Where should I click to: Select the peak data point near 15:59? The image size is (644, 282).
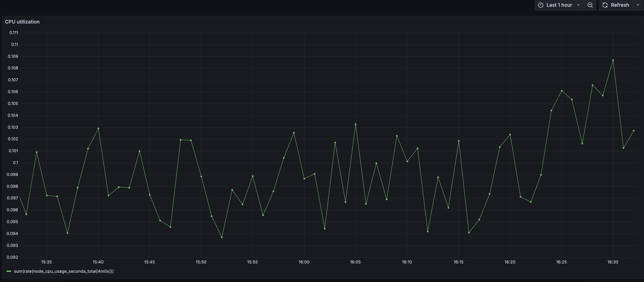point(294,133)
